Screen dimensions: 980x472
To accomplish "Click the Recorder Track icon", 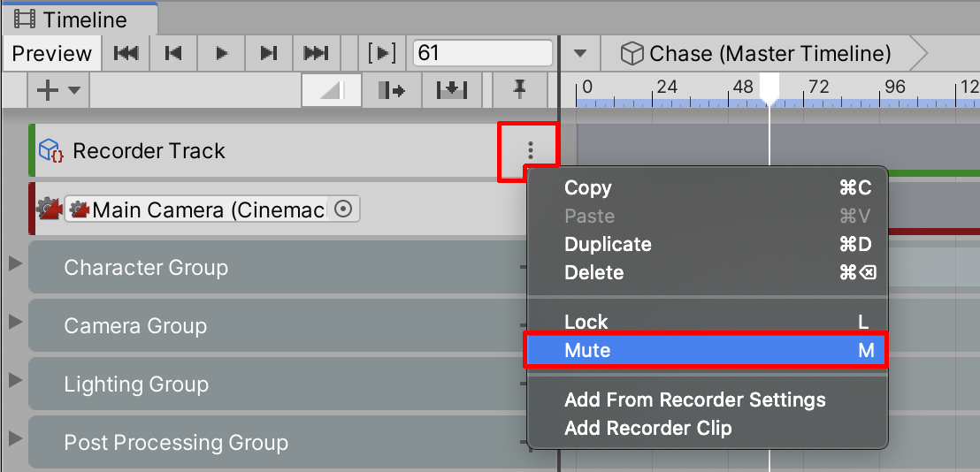I will (x=50, y=150).
